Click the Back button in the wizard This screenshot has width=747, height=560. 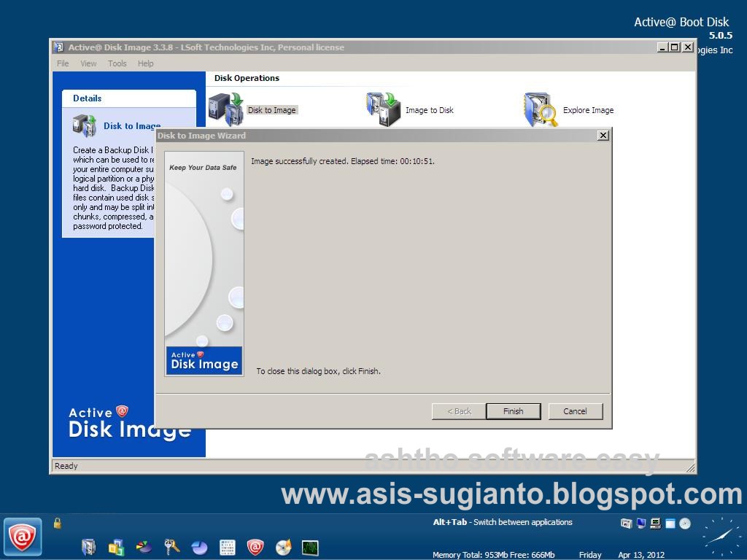457,411
